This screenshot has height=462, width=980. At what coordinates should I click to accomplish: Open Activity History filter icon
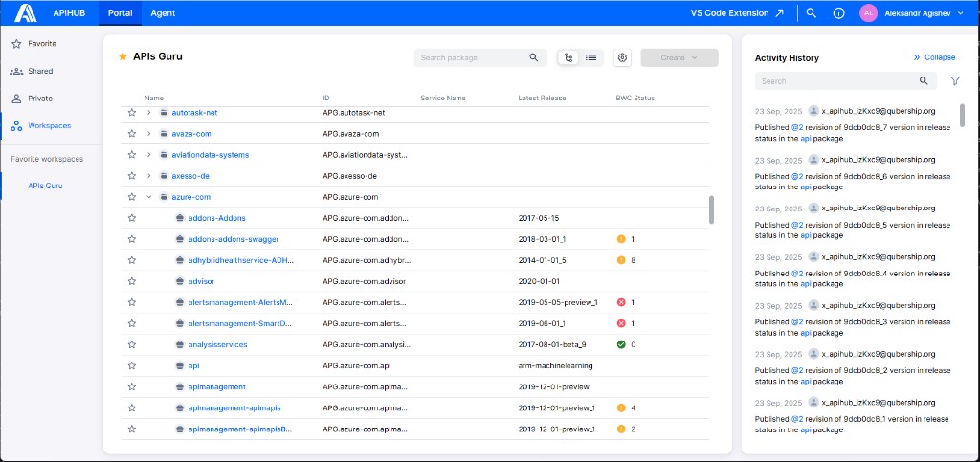point(955,80)
